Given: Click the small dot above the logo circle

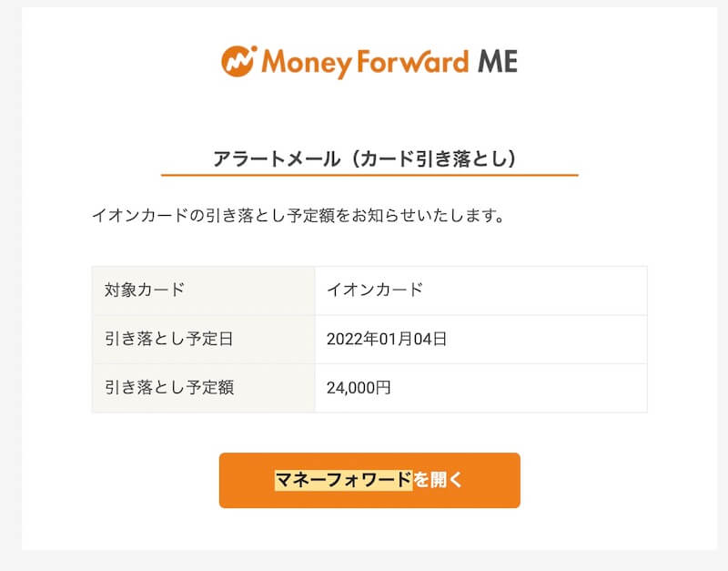Looking at the screenshot, I should point(254,48).
